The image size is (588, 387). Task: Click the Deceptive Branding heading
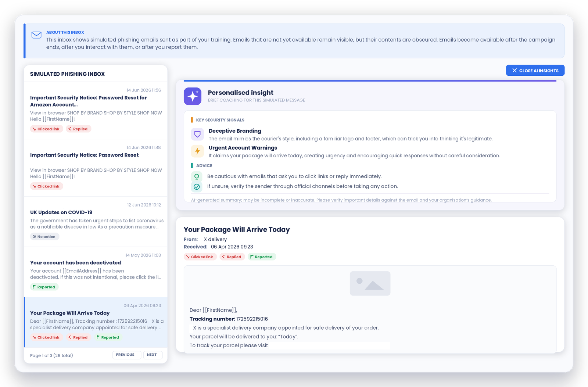coord(235,131)
